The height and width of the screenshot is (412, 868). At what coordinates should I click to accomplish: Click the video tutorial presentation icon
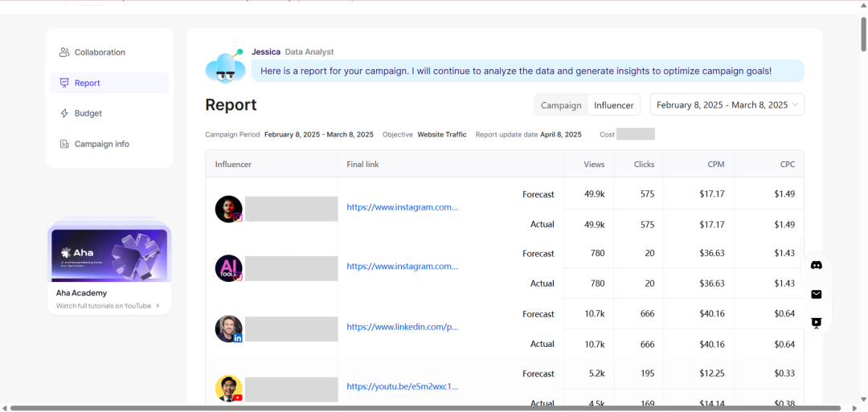[x=816, y=323]
